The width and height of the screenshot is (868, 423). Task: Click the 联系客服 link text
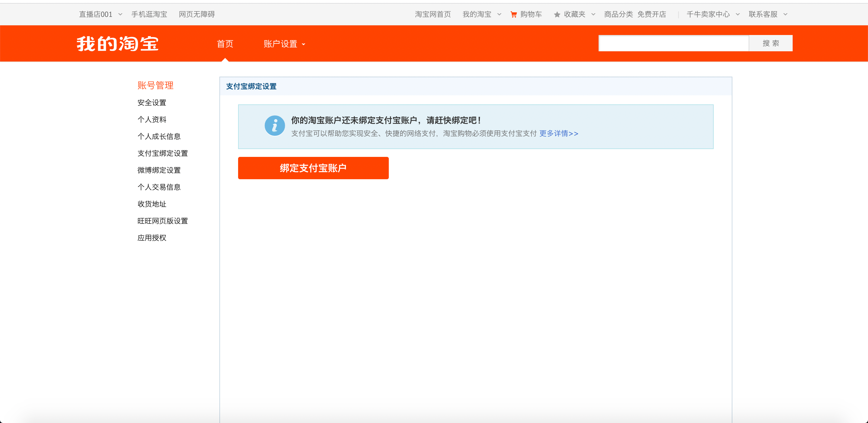pos(763,14)
